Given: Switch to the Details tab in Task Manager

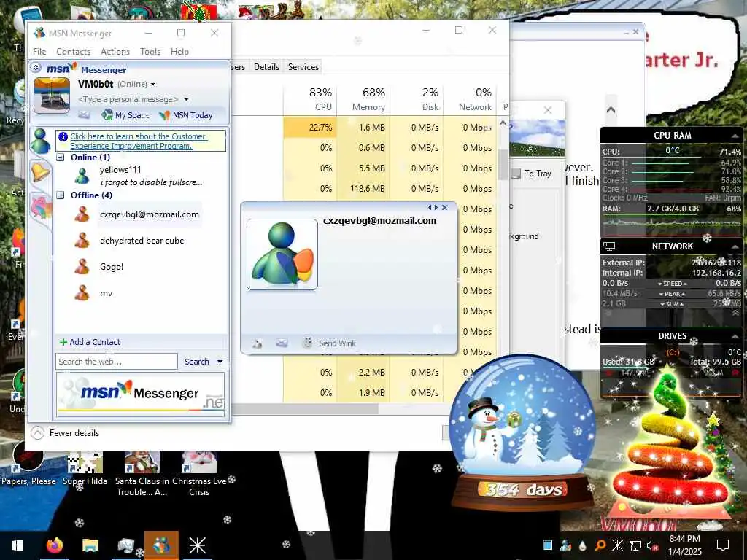Looking at the screenshot, I should coord(266,66).
